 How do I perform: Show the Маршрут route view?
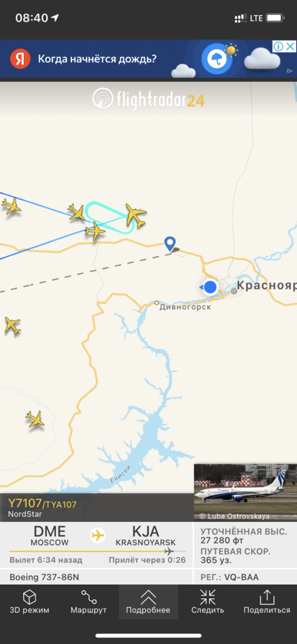pos(89,602)
